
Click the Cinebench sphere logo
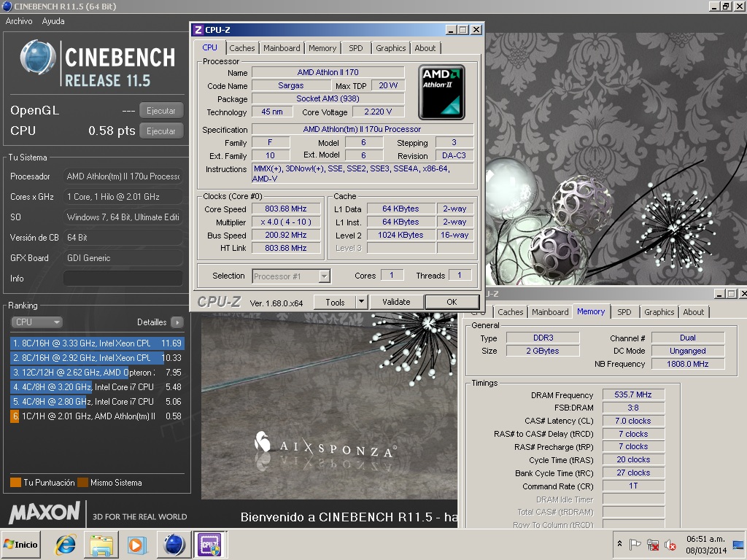click(38, 57)
